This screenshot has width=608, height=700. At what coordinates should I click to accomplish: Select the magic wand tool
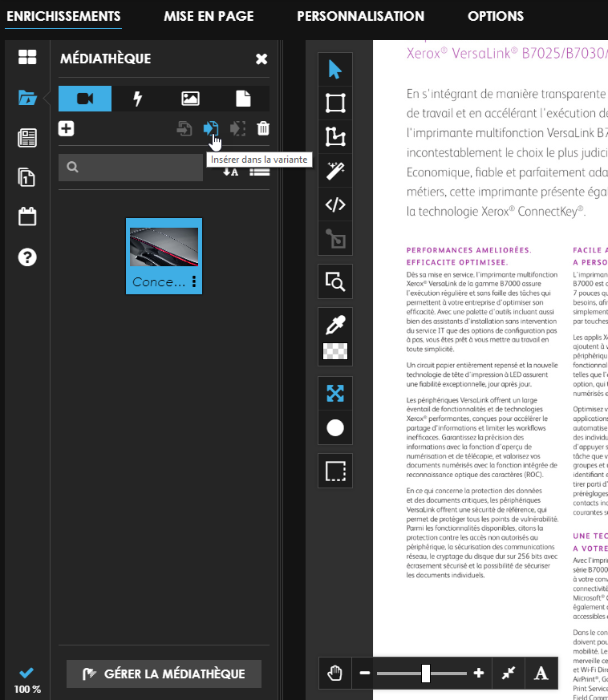(x=335, y=171)
